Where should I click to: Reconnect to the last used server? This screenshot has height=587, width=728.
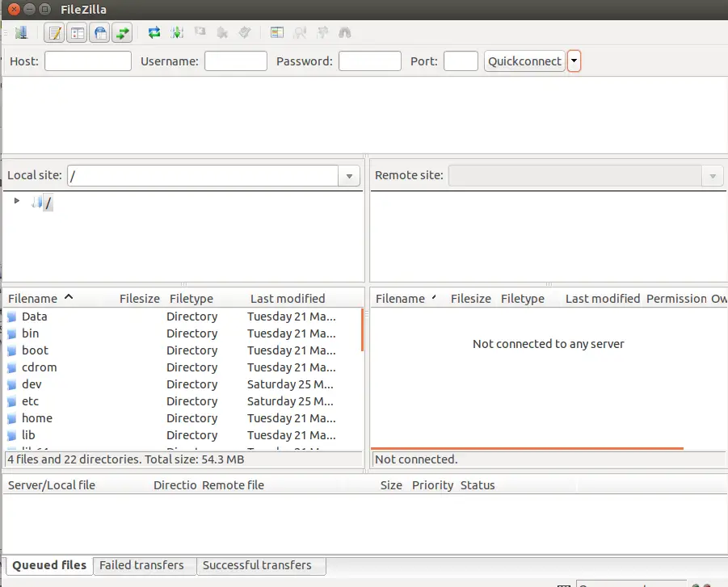(x=245, y=32)
